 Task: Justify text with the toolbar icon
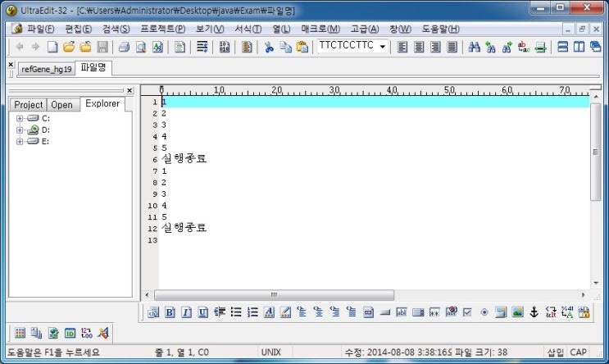point(452,47)
